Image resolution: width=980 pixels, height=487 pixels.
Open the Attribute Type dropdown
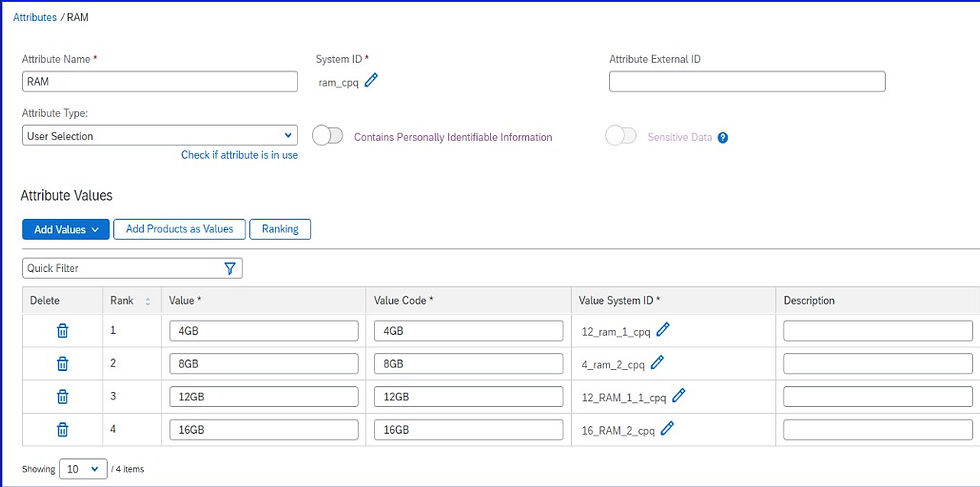160,136
